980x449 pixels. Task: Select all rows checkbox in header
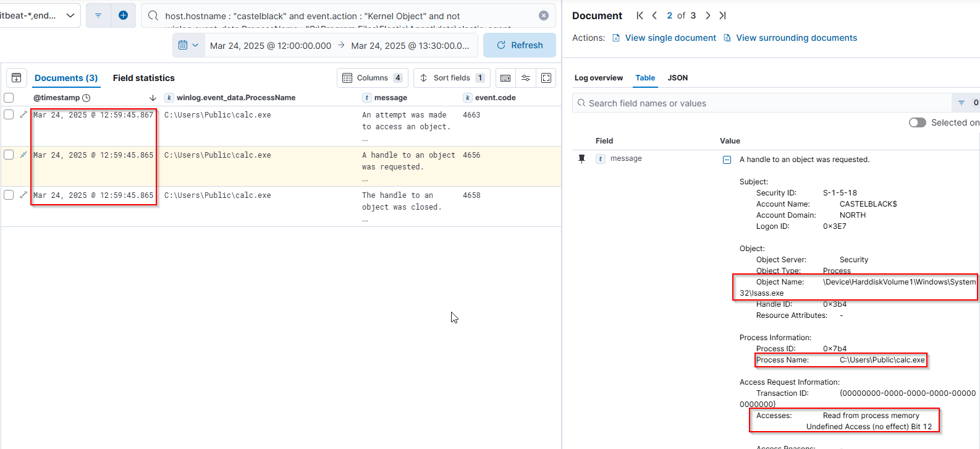(9, 98)
